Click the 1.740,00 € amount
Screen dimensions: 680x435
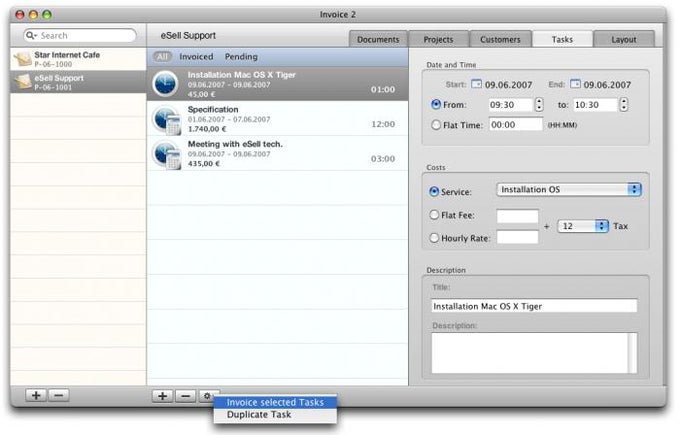point(207,129)
